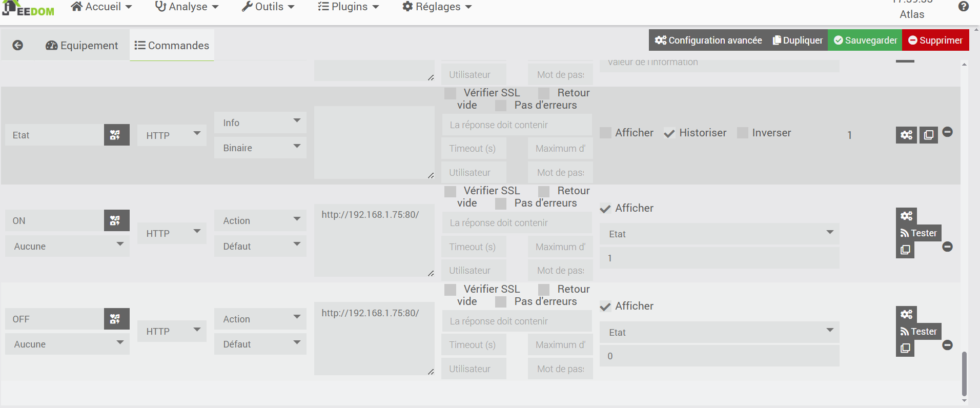Open Défaut subtype dropdown in ON row
The image size is (980, 408).
pos(260,246)
